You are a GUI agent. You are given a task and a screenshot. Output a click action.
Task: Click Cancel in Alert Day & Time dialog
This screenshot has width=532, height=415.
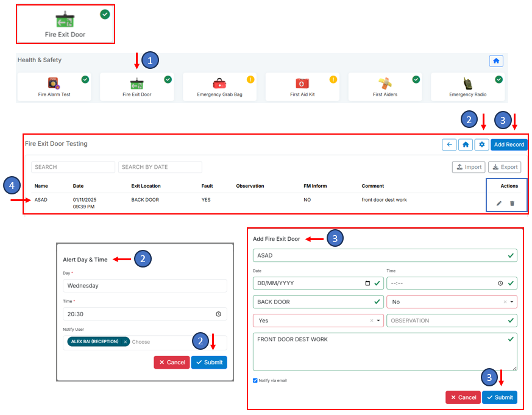pos(171,362)
